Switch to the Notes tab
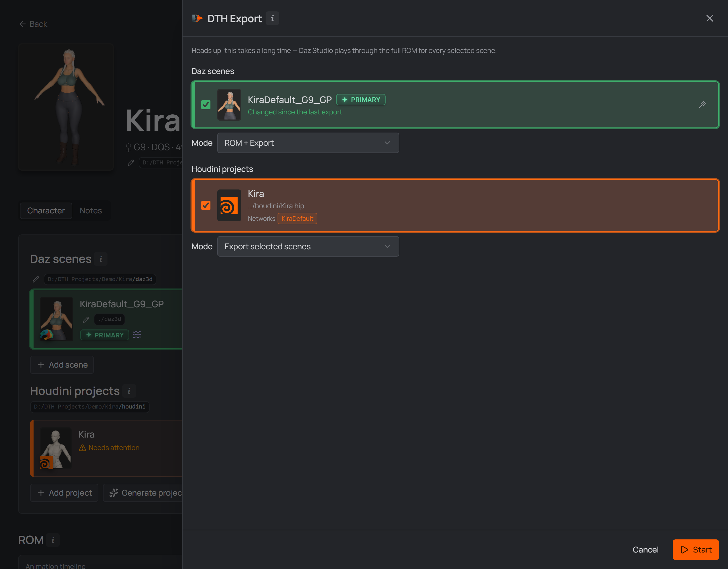Screen dimensions: 728x569 pyautogui.click(x=91, y=211)
